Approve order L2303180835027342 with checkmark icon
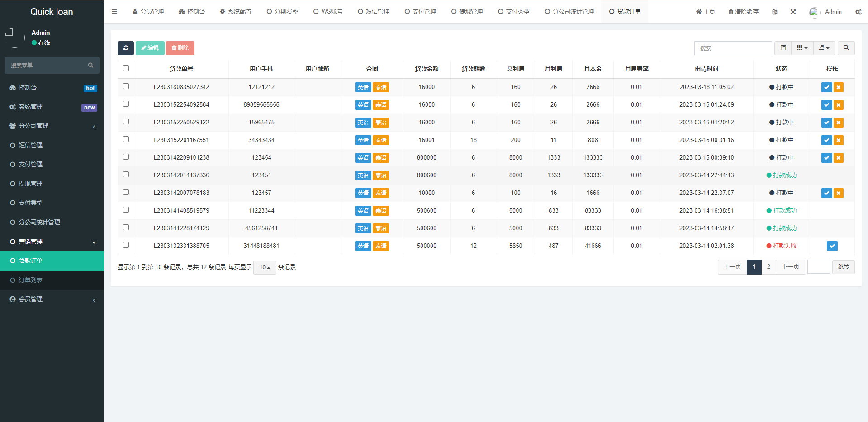Viewport: 868px width, 422px height. (826, 87)
